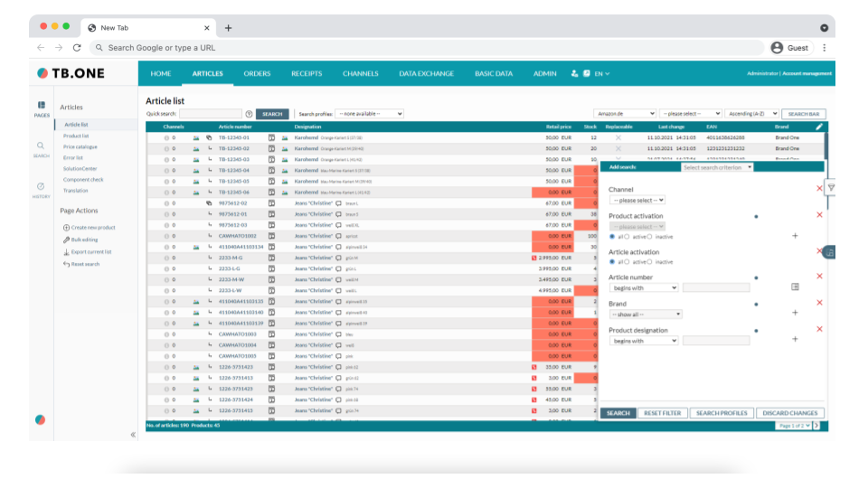Open the Search profiles dropdown
This screenshot has width=868, height=488.
(x=369, y=114)
